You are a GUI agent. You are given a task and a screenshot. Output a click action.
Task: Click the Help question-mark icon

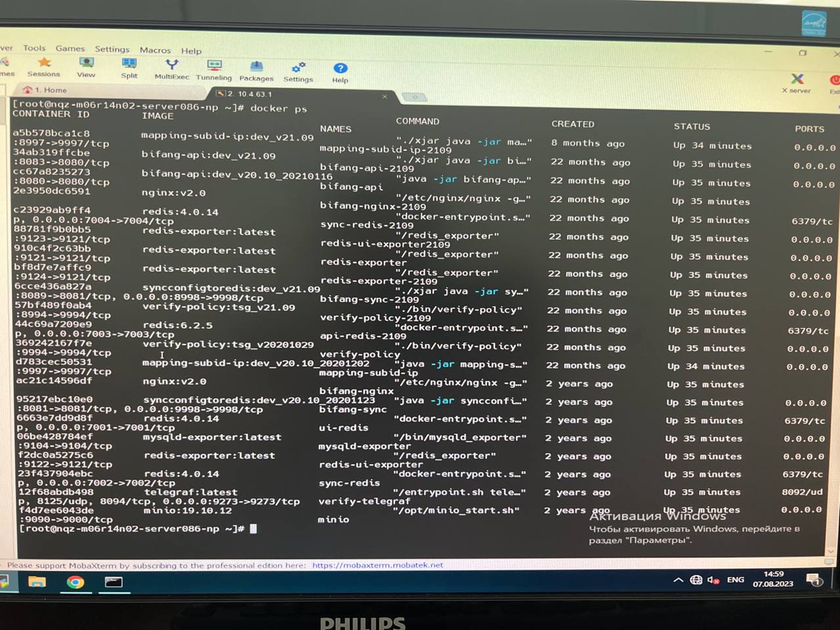[340, 69]
